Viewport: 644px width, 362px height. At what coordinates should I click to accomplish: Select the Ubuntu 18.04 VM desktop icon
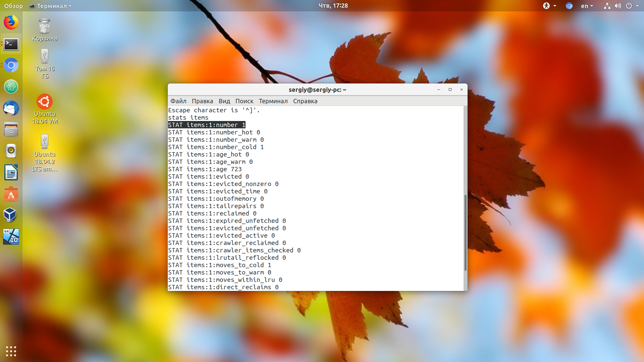tap(45, 109)
